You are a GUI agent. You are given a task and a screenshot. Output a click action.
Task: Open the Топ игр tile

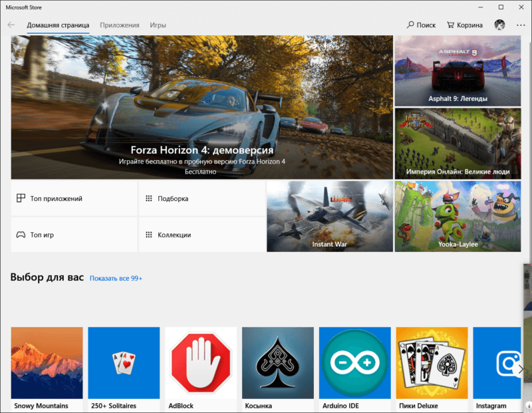pyautogui.click(x=74, y=235)
